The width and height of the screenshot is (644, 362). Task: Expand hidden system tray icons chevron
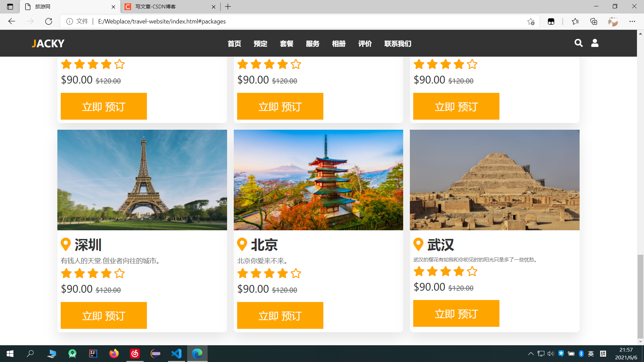pyautogui.click(x=531, y=353)
